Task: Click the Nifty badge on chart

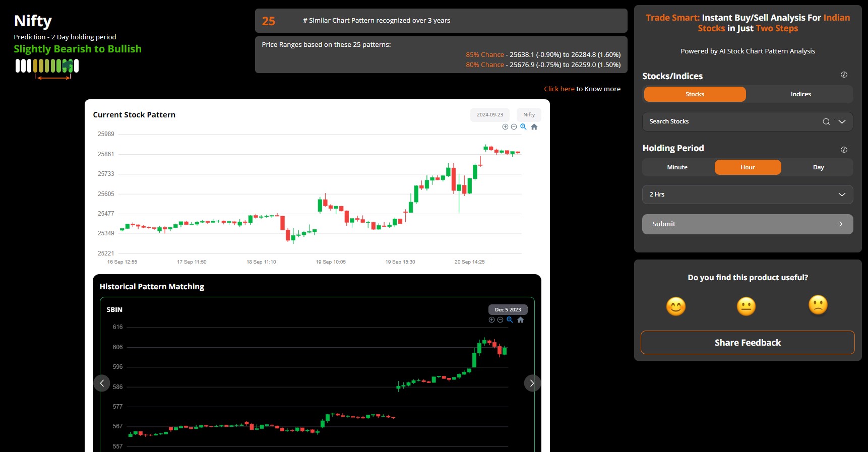Action: (x=529, y=114)
